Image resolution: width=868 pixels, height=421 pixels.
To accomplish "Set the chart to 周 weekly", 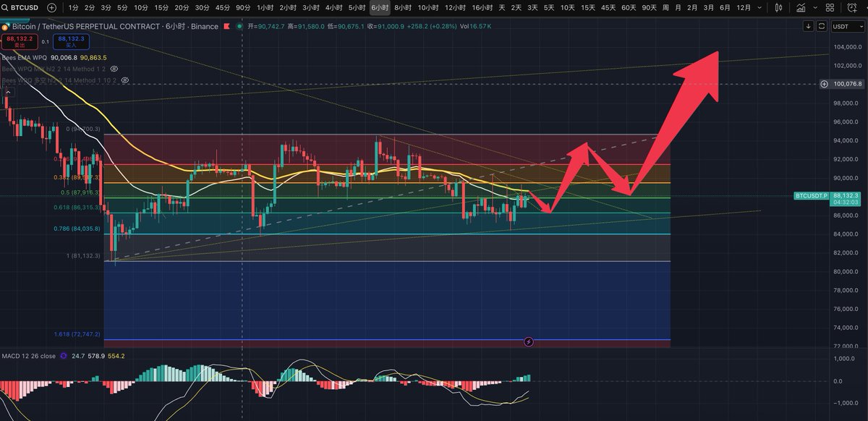I will tap(665, 8).
